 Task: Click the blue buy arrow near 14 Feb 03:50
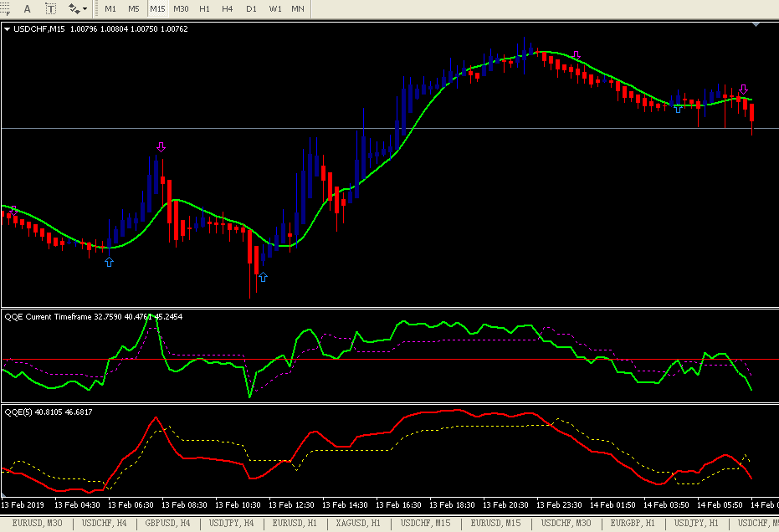tap(678, 109)
